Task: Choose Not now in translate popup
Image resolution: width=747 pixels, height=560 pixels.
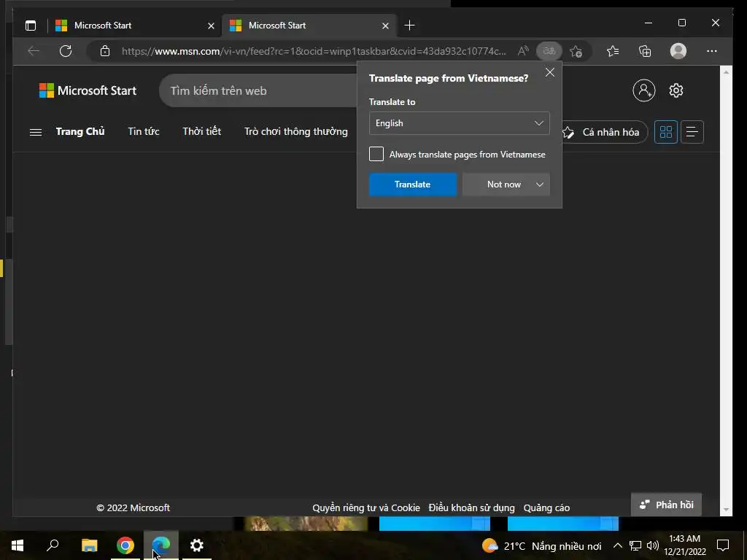Action: 503,184
